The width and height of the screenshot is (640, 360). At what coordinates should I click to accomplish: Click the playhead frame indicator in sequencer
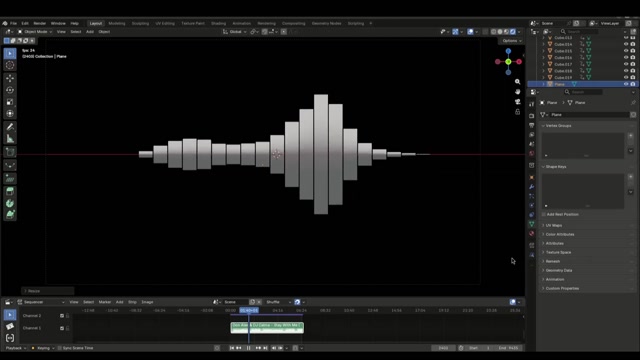pos(249,311)
